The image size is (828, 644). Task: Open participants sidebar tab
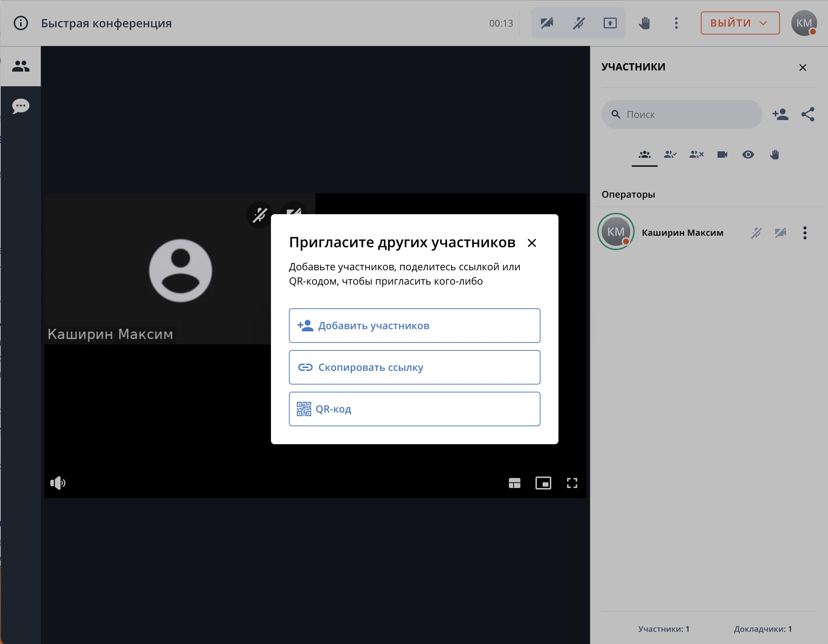21,66
